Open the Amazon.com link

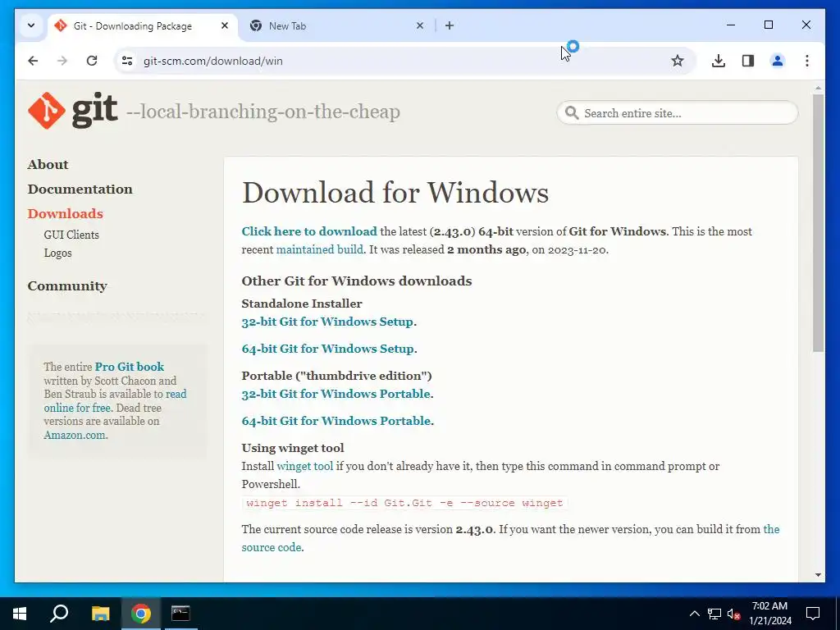click(75, 435)
